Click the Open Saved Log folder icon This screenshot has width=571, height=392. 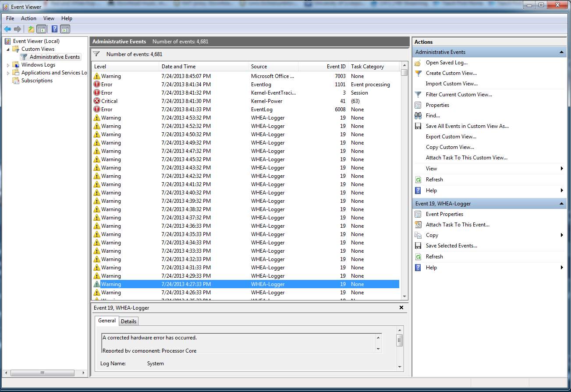(418, 63)
